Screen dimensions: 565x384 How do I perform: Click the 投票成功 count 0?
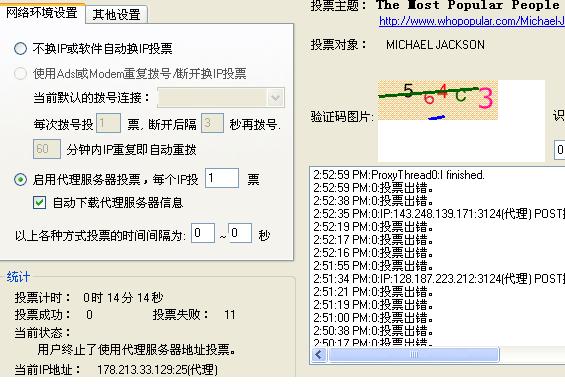[89, 315]
